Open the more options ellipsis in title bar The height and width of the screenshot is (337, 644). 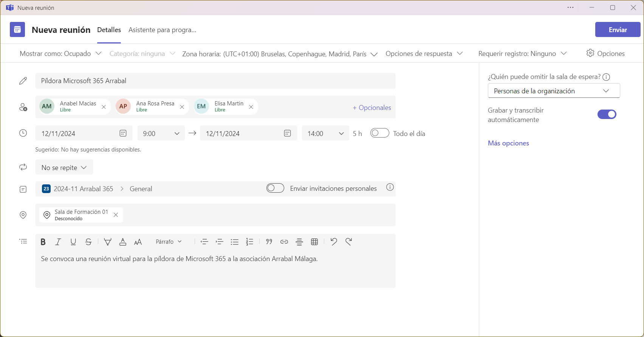click(x=571, y=8)
